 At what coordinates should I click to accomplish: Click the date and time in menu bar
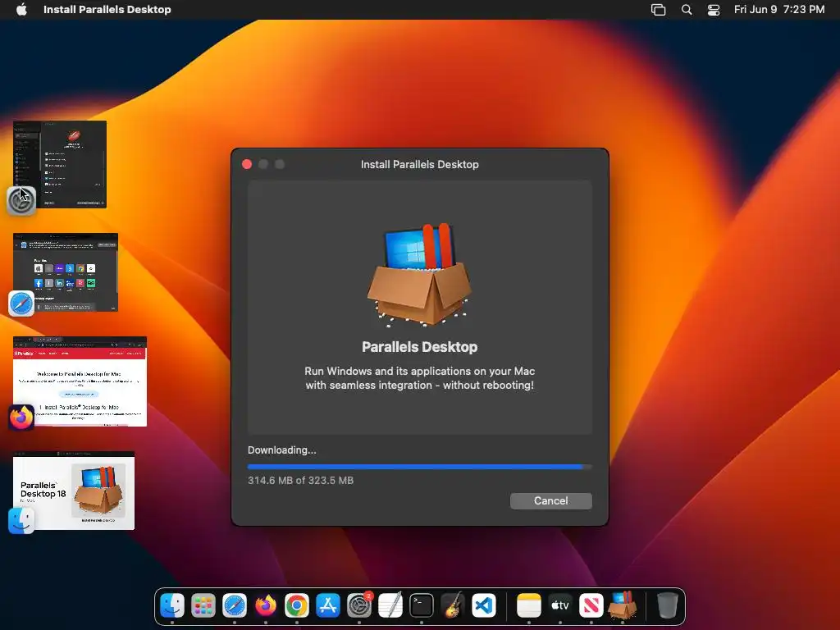779,9
